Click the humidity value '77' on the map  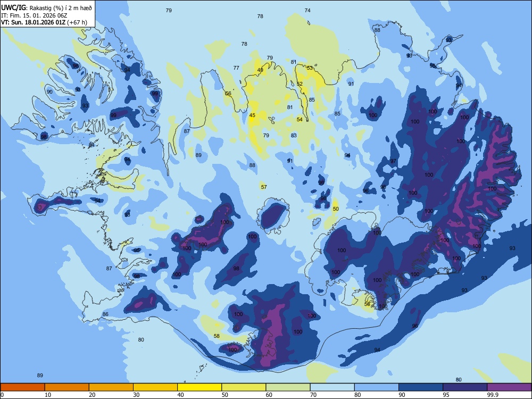[x=236, y=68]
